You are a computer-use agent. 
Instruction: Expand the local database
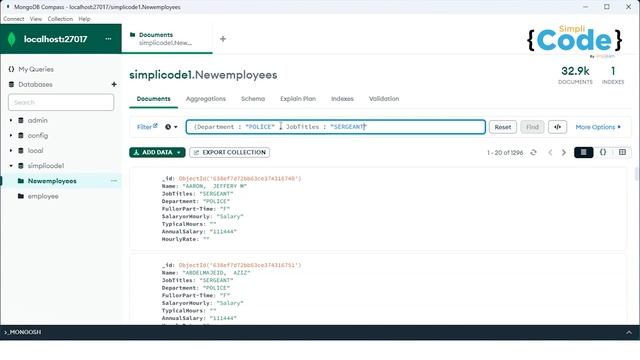pos(11,151)
